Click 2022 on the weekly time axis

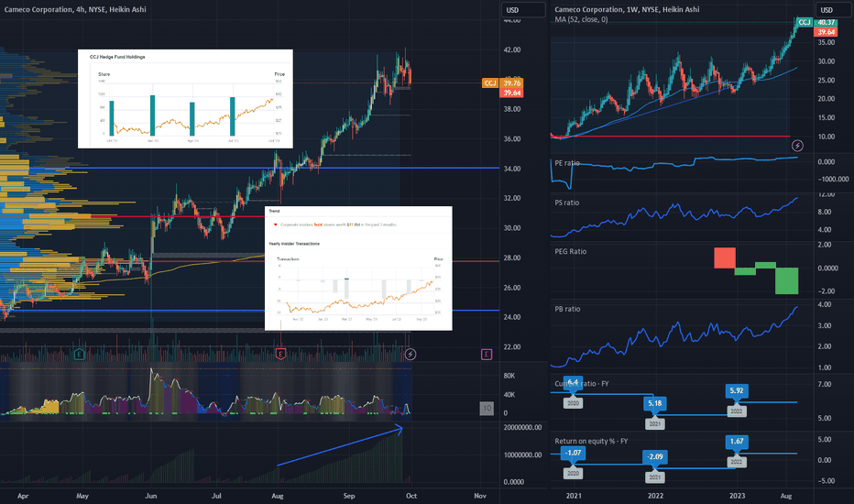pyautogui.click(x=655, y=496)
